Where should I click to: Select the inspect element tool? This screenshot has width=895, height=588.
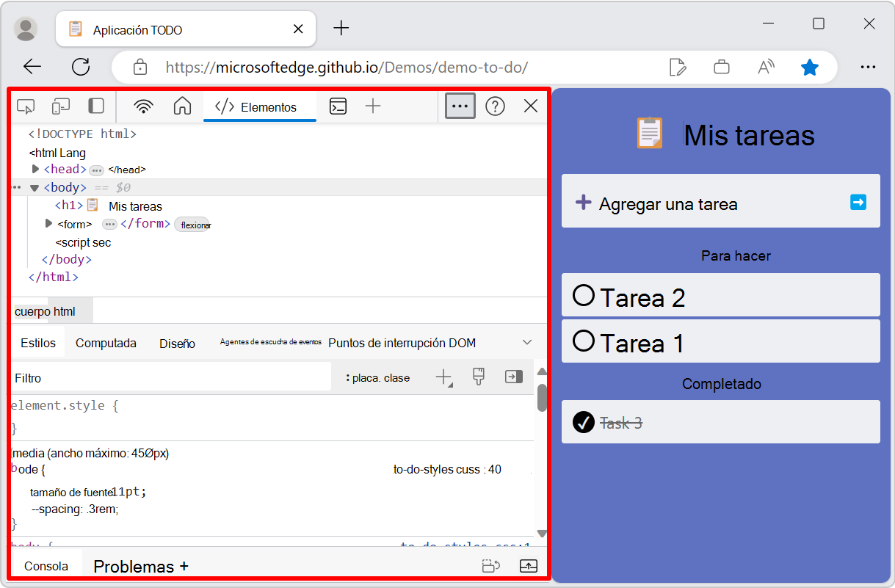pyautogui.click(x=26, y=106)
